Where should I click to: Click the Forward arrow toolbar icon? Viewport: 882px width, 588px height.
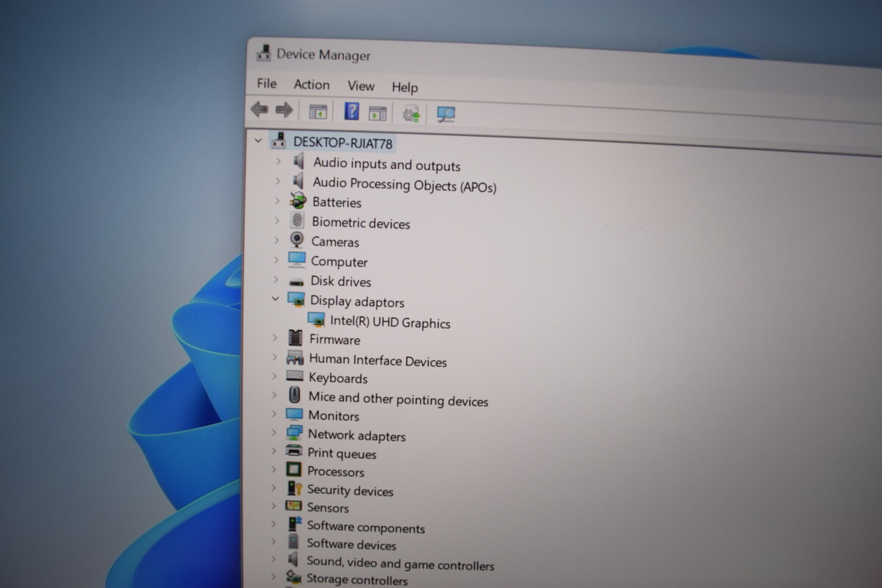point(284,110)
